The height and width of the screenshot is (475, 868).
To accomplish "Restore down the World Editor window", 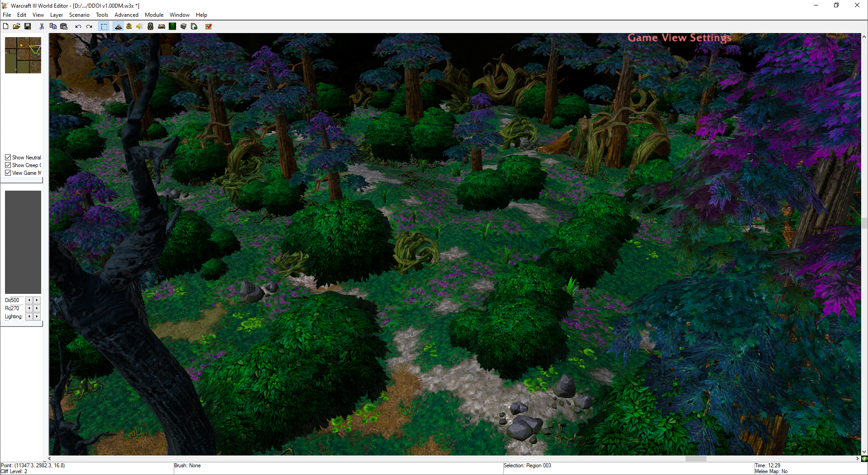I will click(836, 5).
